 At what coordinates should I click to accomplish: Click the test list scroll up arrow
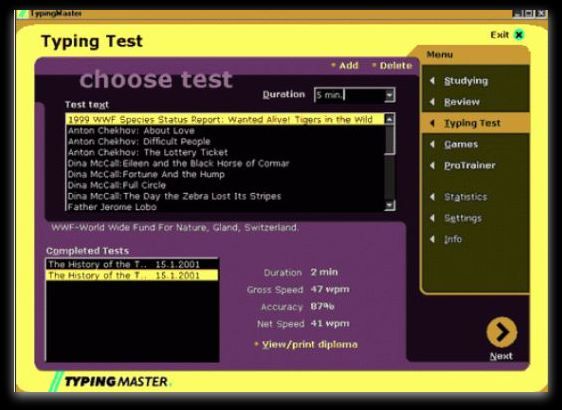390,119
